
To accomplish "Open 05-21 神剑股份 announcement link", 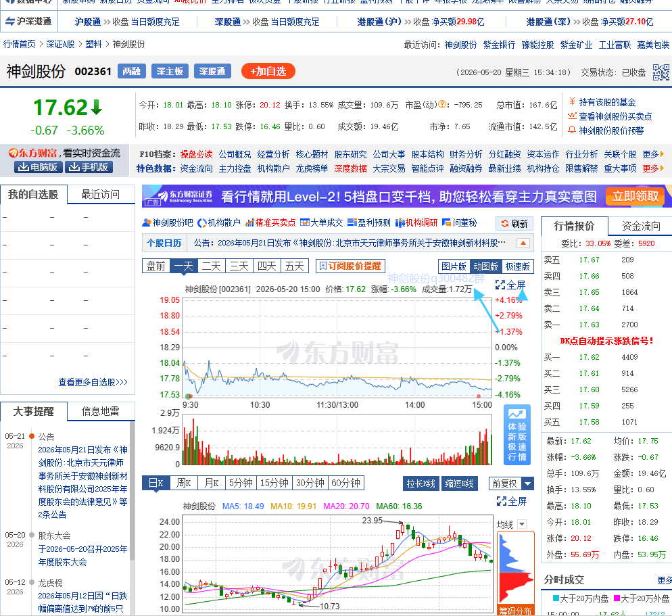I will pos(82,482).
